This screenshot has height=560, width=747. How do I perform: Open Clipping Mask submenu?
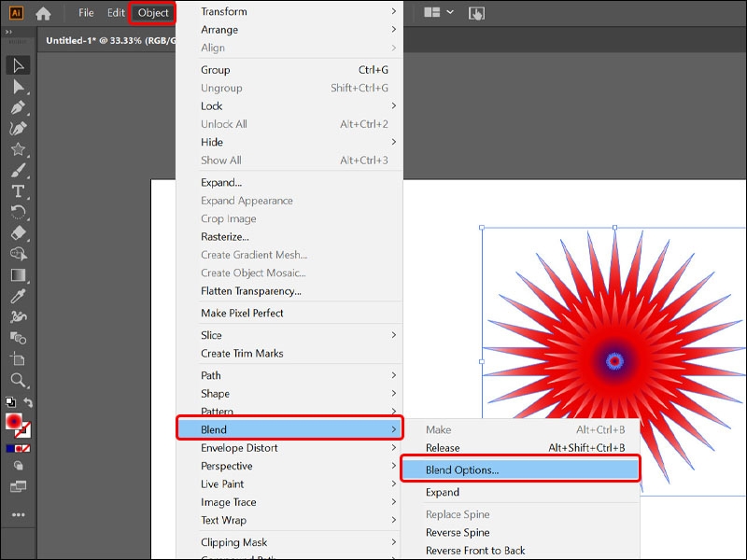tap(289, 542)
